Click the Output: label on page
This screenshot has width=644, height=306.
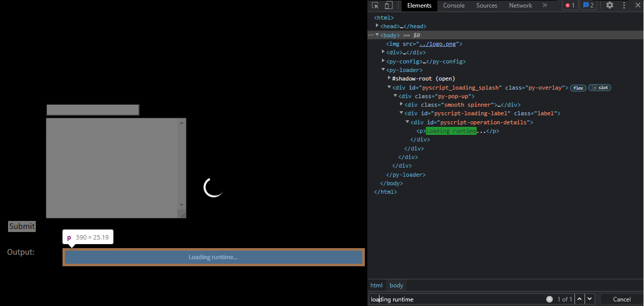21,252
